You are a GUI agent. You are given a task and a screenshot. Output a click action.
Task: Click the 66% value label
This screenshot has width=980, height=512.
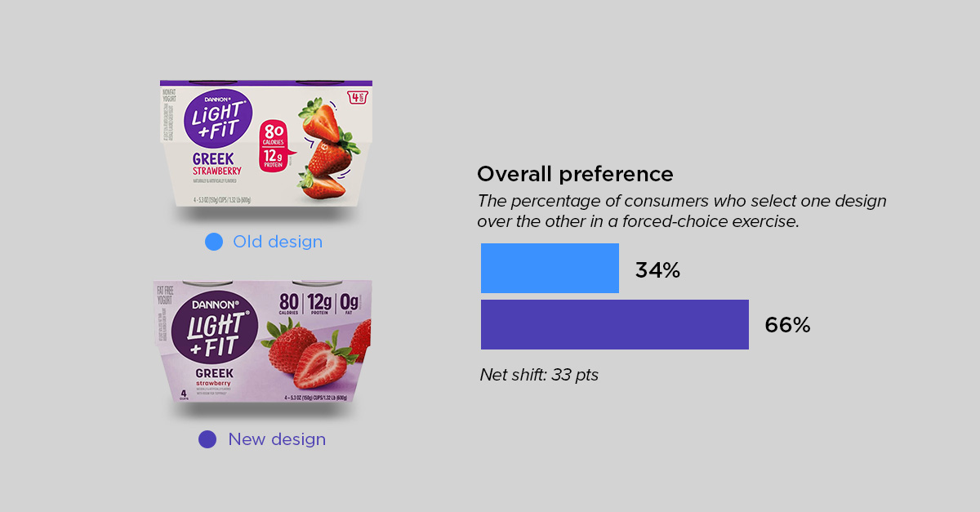(787, 325)
